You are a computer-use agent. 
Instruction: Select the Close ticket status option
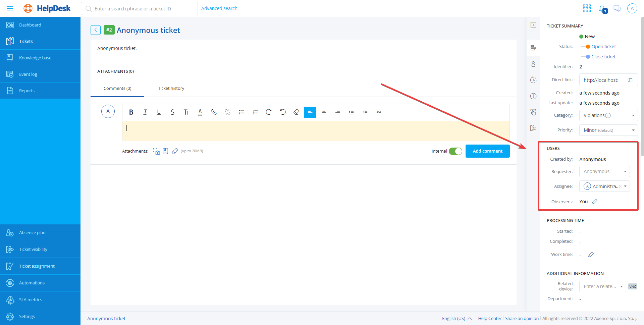[x=603, y=57]
